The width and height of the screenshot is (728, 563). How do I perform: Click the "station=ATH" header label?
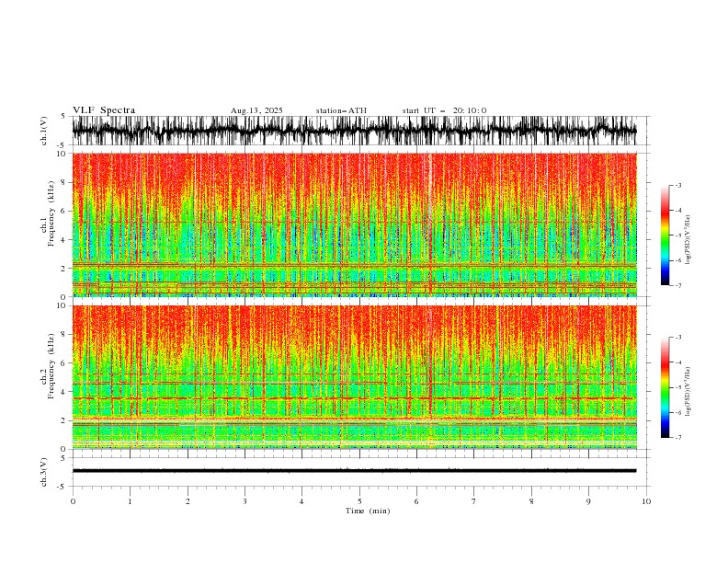point(341,110)
